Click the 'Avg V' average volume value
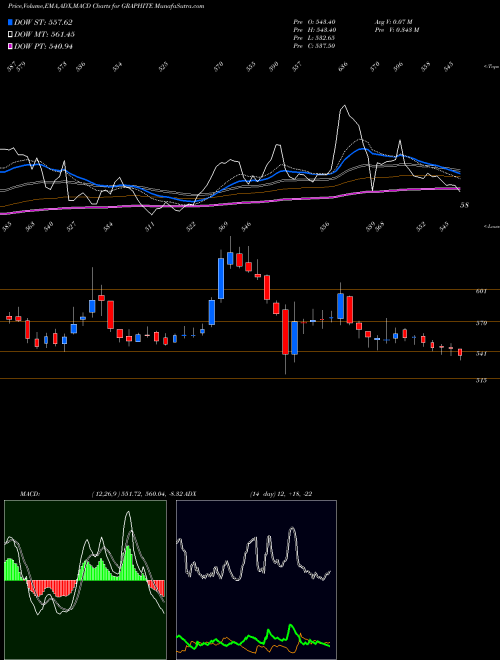The image size is (500, 660). 395,22
